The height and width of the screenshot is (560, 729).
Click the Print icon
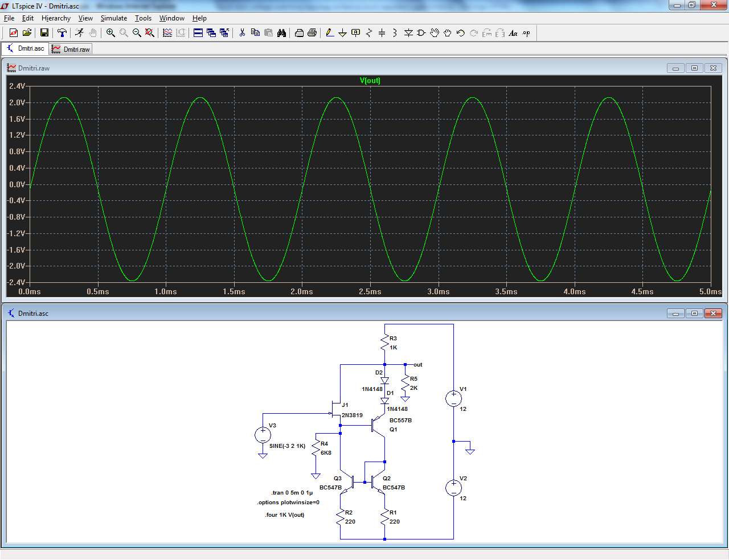[312, 33]
